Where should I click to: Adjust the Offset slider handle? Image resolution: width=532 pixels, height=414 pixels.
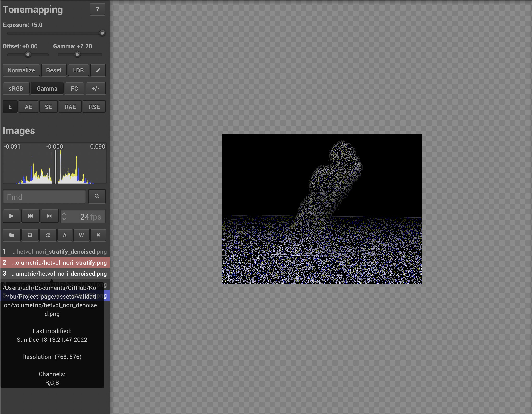28,55
